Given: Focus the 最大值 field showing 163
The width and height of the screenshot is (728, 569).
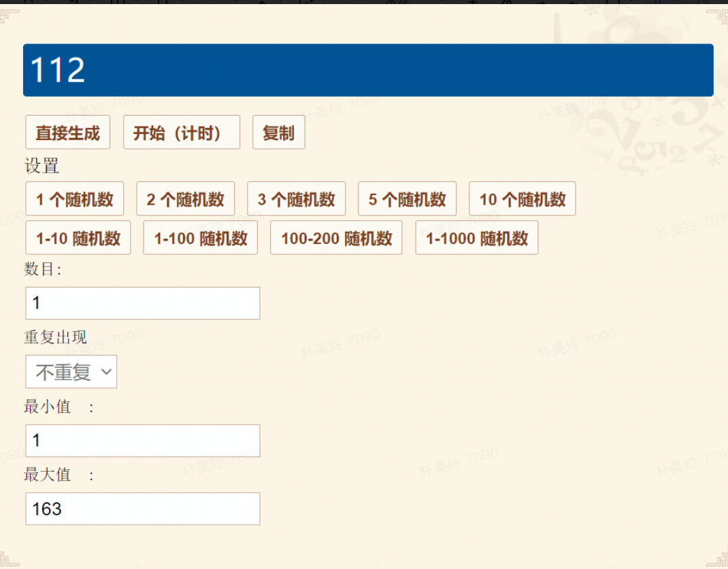Looking at the screenshot, I should pos(142,508).
